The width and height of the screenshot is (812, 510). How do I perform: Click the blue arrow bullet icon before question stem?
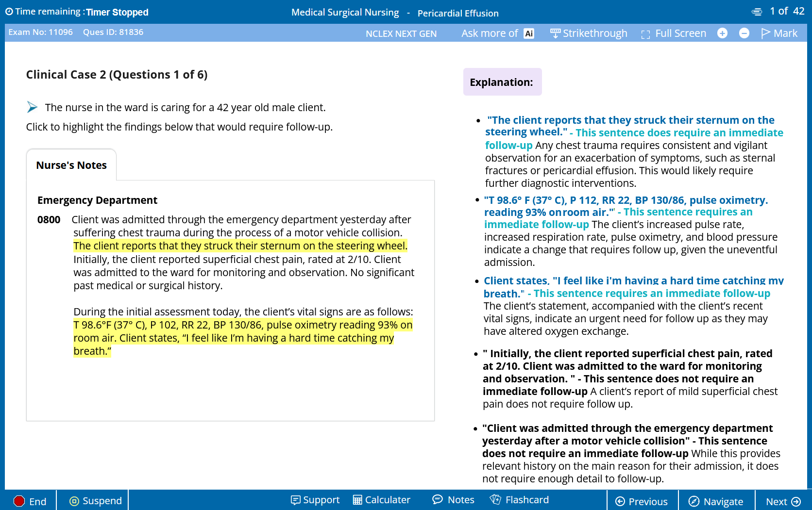click(32, 107)
